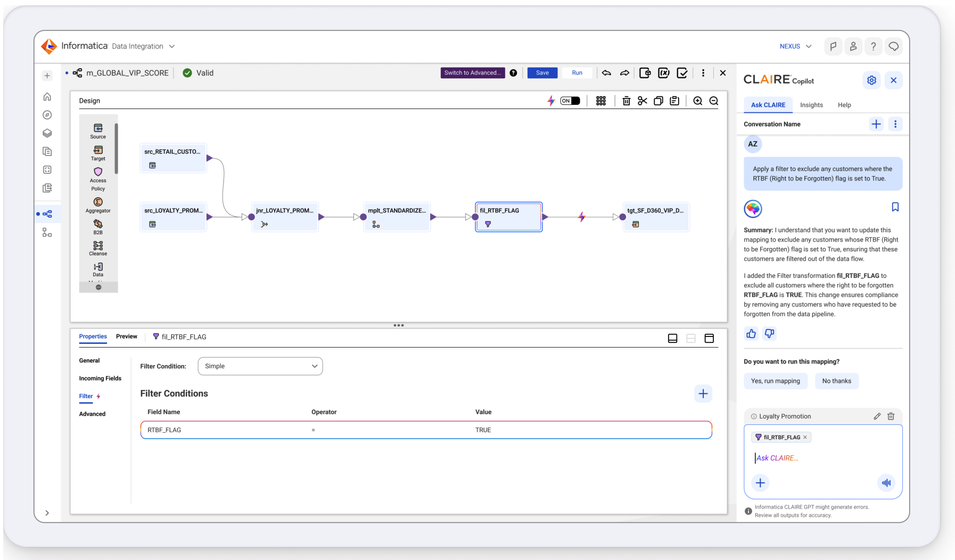
Task: Open CLAIRE Copilot settings gear
Action: pos(871,80)
